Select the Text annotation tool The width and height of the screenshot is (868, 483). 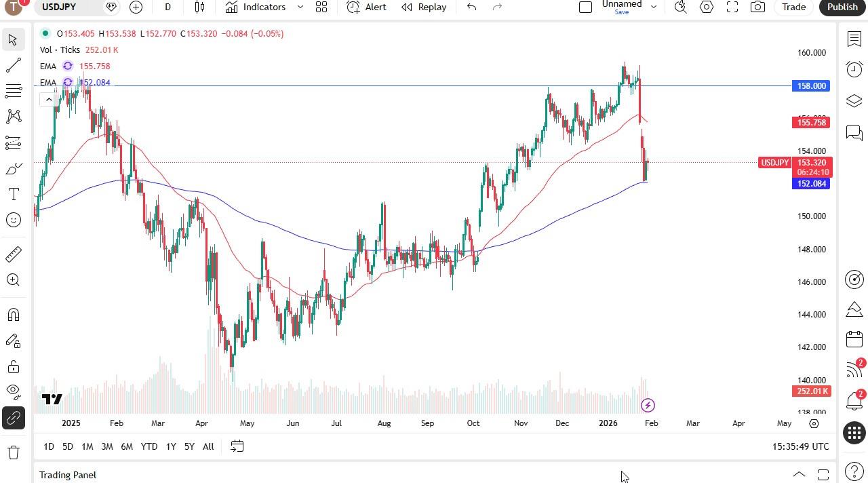[13, 194]
